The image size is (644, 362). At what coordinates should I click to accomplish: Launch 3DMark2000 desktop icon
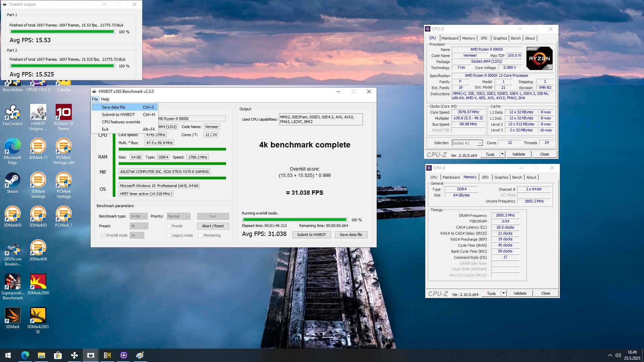pos(38,284)
